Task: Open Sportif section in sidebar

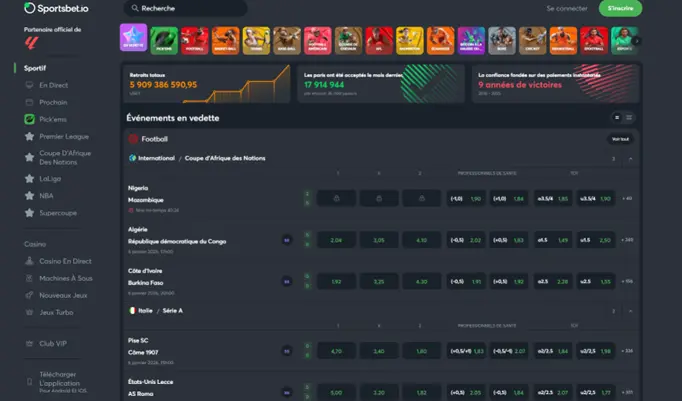Action: pyautogui.click(x=35, y=68)
